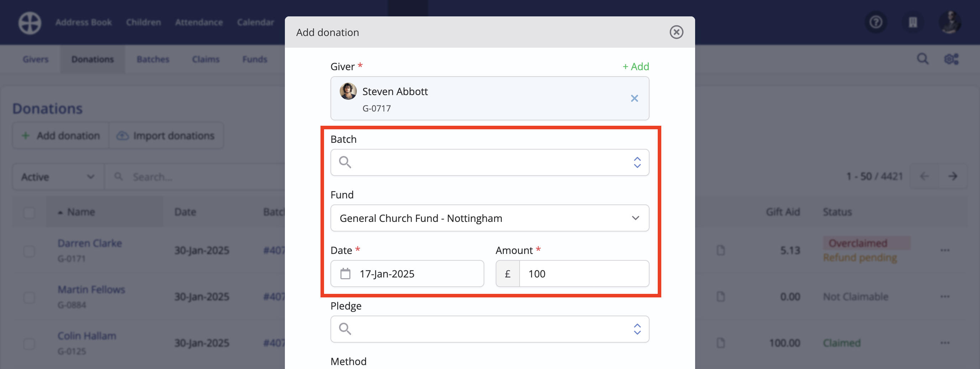Screen dimensions: 980x369
Task: Click document icon in the 100.00 row
Action: click(x=720, y=343)
